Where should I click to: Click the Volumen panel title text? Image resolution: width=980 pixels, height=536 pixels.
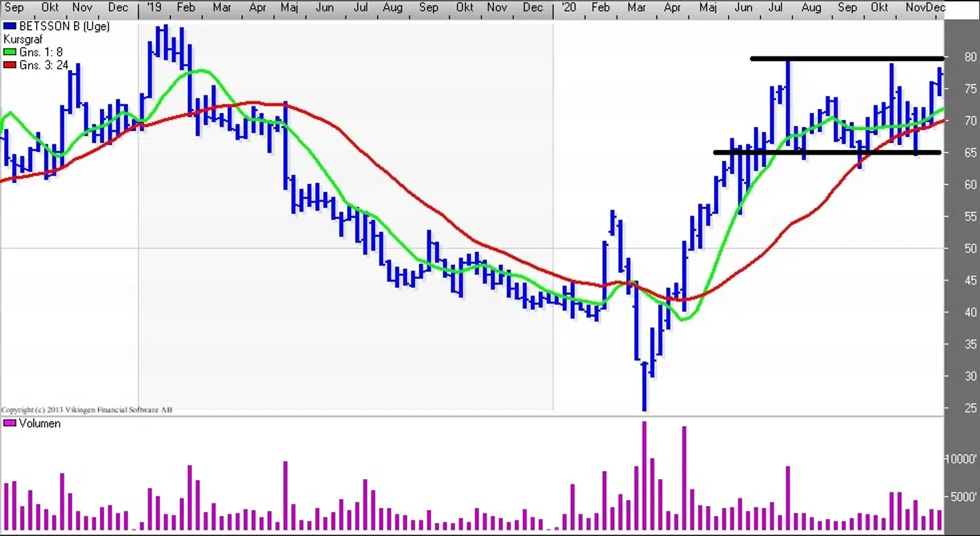pos(39,424)
